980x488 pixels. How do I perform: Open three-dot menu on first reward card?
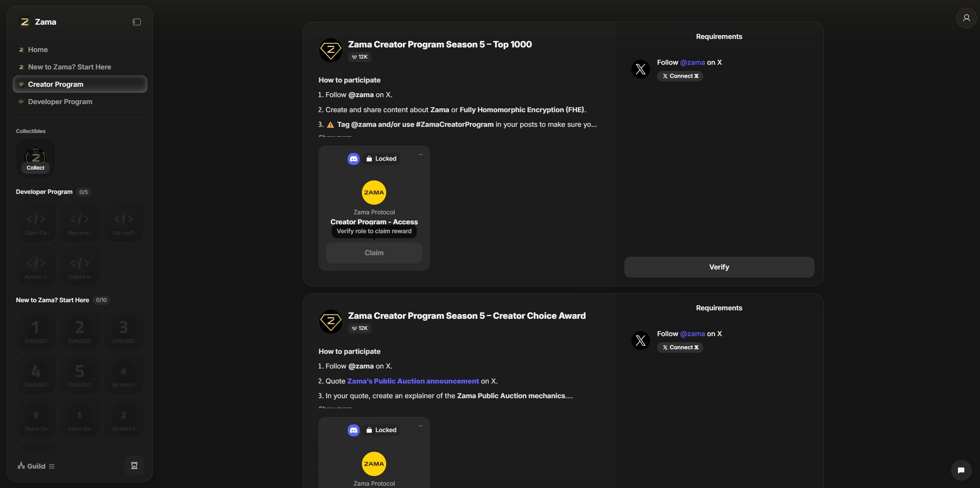[x=421, y=155]
